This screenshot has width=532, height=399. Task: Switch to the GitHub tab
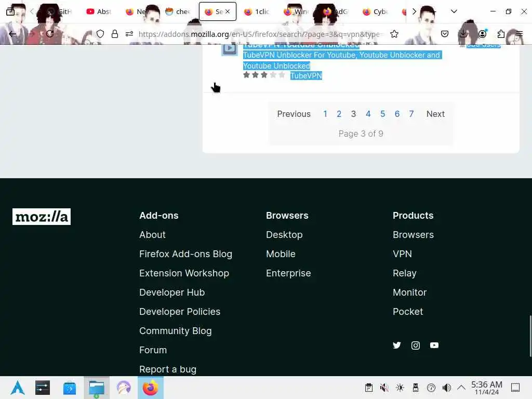(59, 11)
